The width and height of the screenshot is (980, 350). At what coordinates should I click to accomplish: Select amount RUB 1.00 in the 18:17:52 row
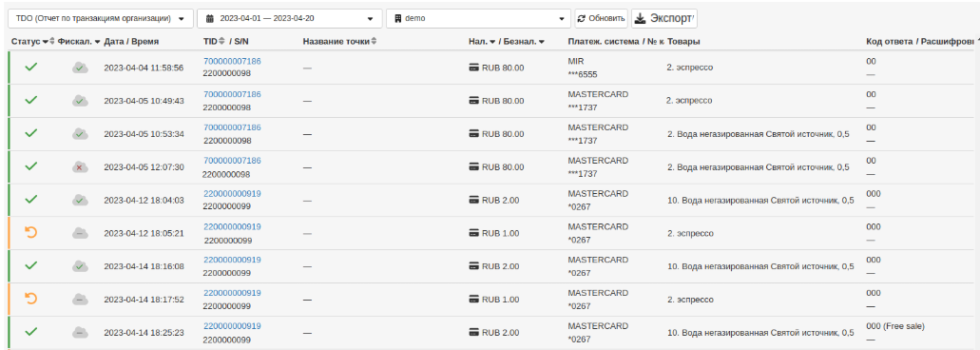[x=501, y=300]
